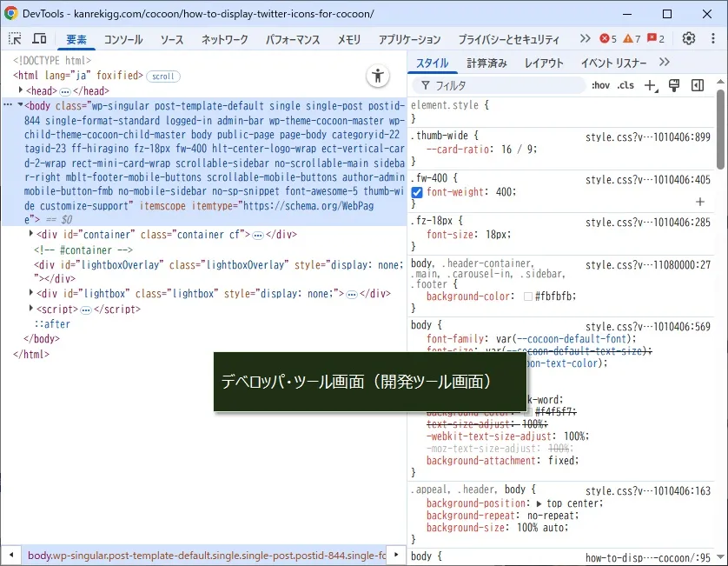The width and height of the screenshot is (728, 566).
Task: Click the red errors counter badge
Action: click(x=608, y=39)
